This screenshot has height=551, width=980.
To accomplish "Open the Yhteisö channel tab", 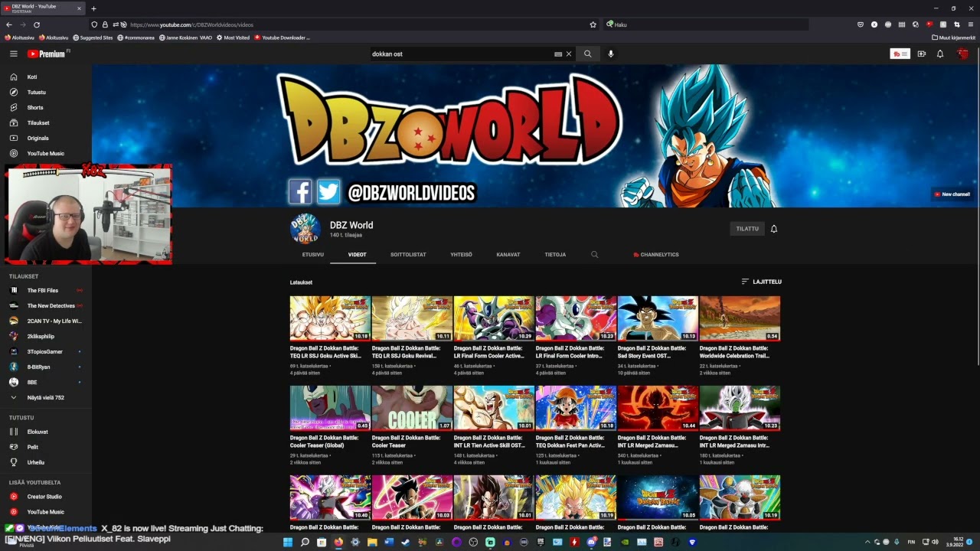I will coord(461,255).
